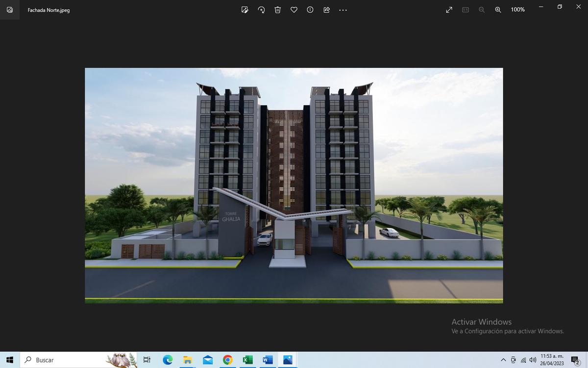The width and height of the screenshot is (588, 368).
Task: Add photo to favorites with heart icon
Action: [294, 10]
